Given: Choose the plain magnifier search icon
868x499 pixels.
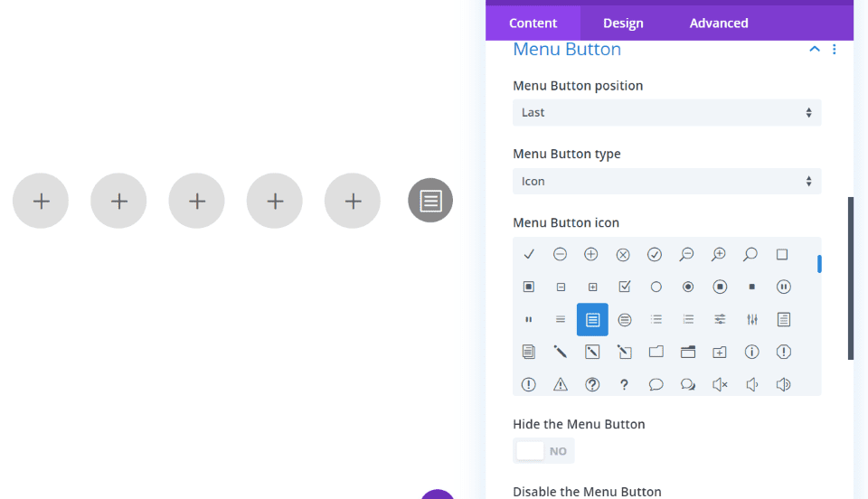Looking at the screenshot, I should tap(750, 255).
